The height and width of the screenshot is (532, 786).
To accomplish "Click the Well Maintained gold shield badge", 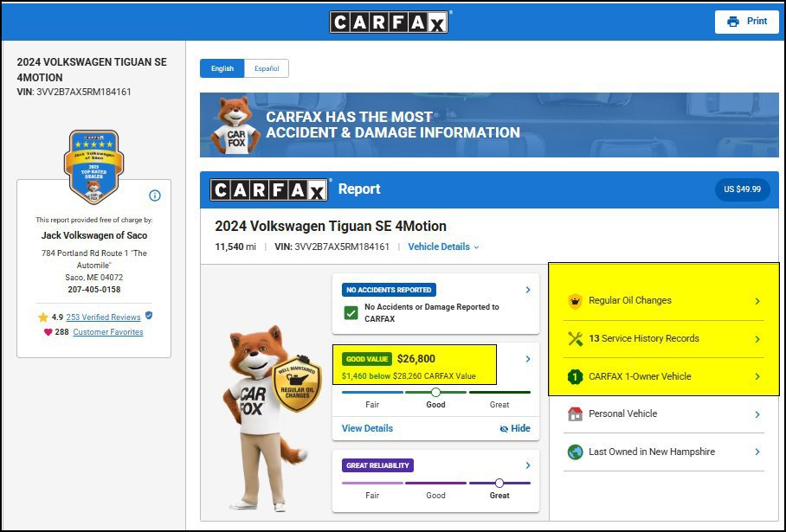I will click(297, 383).
